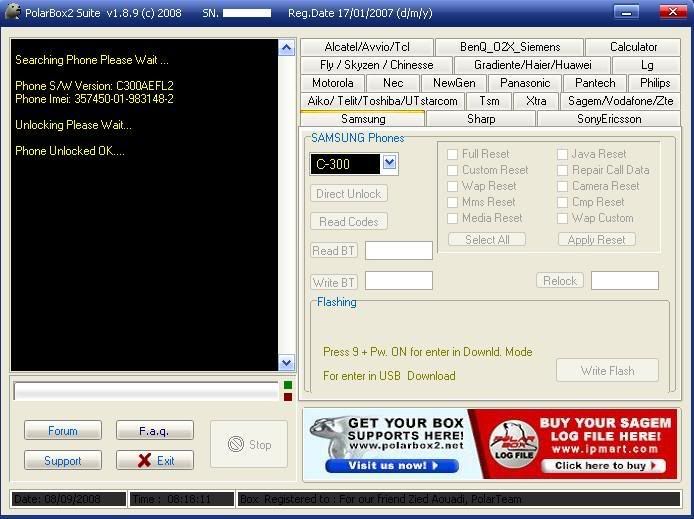Screen dimensions: 694x519
Task: Open the Forum link button
Action: (x=63, y=431)
